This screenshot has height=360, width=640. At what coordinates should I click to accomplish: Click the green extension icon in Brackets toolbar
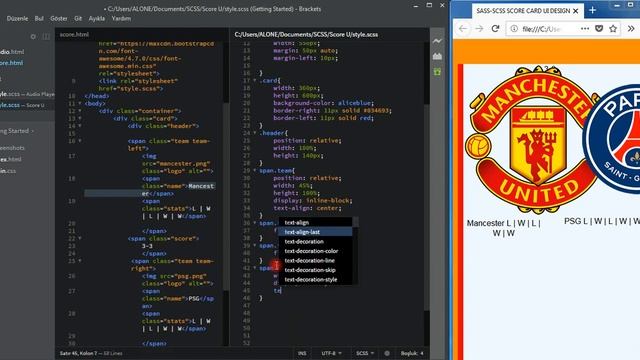pyautogui.click(x=437, y=72)
